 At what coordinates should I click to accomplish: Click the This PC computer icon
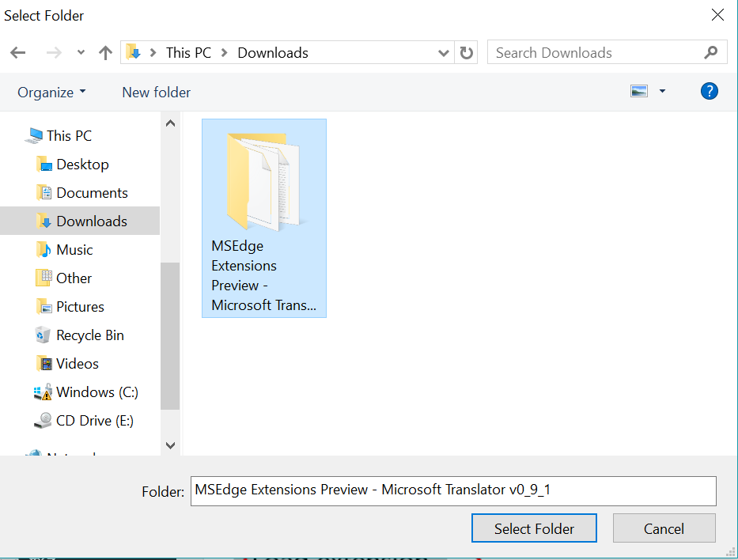pyautogui.click(x=34, y=135)
